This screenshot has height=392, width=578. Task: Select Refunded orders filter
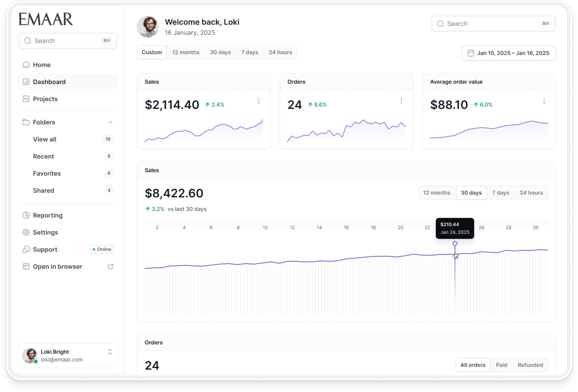coord(530,365)
